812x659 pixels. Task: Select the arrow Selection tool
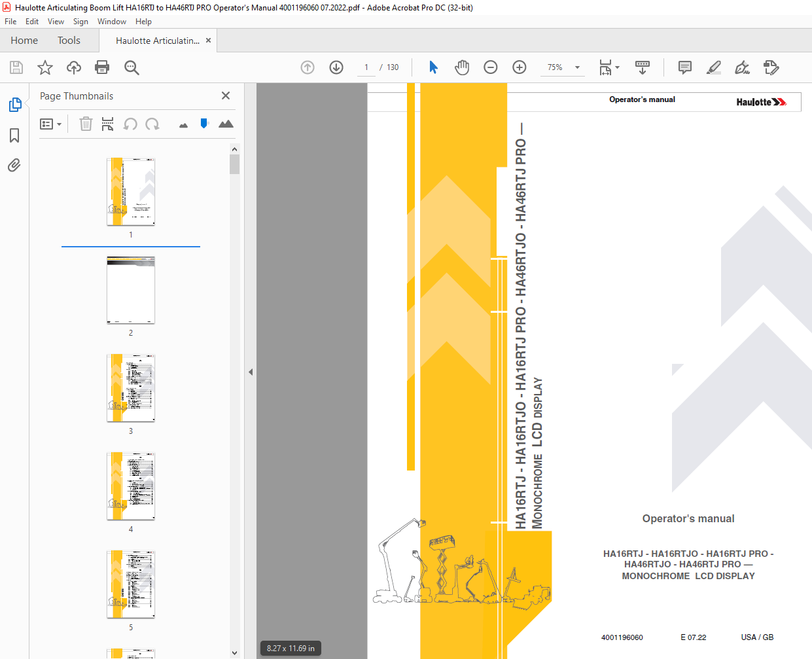[x=433, y=67]
